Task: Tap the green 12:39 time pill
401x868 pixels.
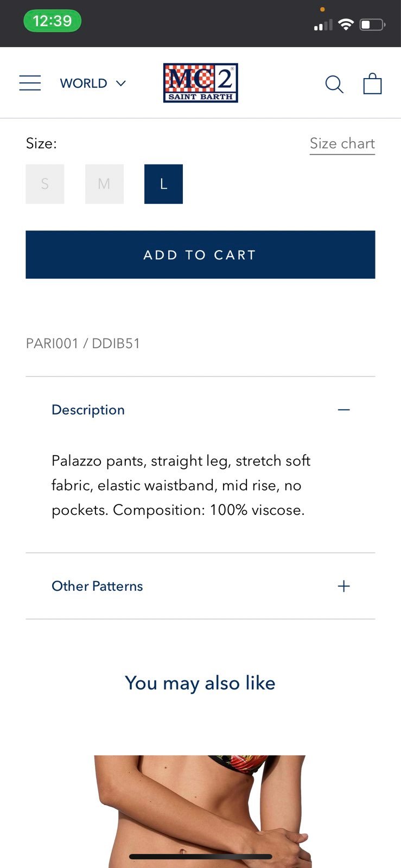Action: tap(52, 21)
